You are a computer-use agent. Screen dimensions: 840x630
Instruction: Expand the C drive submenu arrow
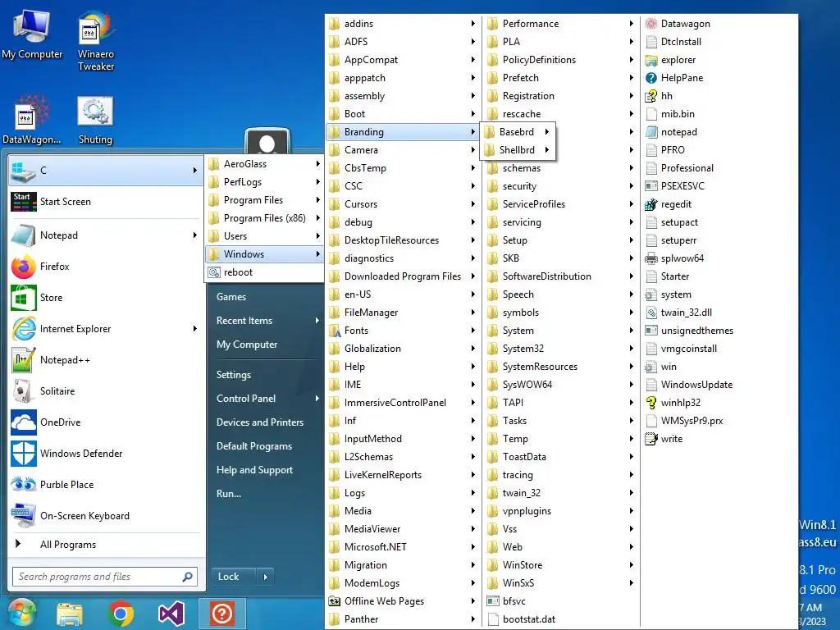194,171
